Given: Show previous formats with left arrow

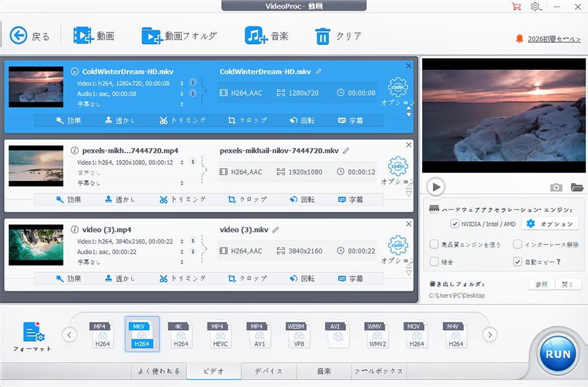Looking at the screenshot, I should click(x=69, y=335).
